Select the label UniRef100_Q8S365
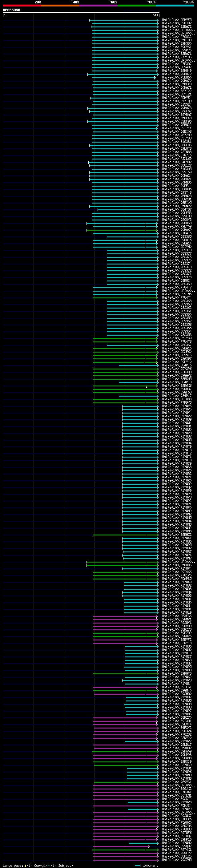Viewport: 197px width, 868px height. (x=176, y=236)
